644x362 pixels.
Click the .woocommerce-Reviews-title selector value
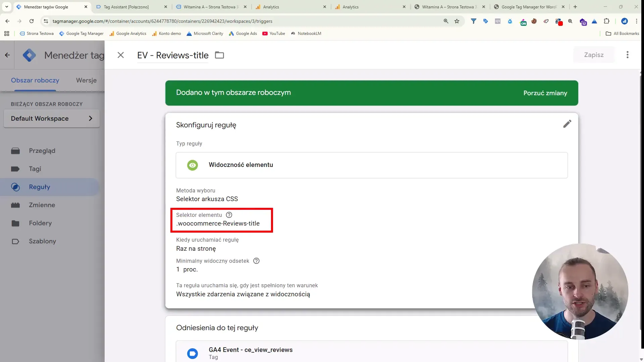[218, 224]
